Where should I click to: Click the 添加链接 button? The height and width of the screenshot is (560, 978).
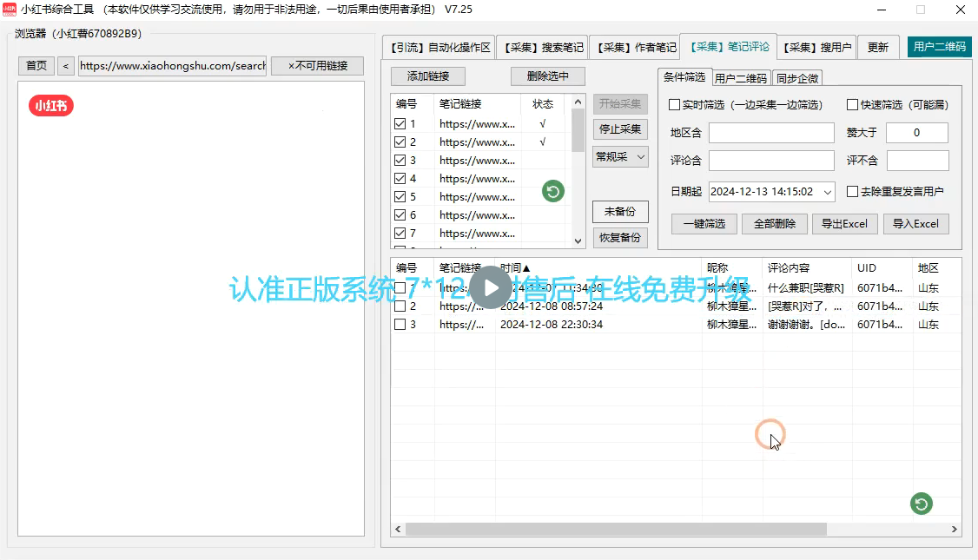pos(428,76)
